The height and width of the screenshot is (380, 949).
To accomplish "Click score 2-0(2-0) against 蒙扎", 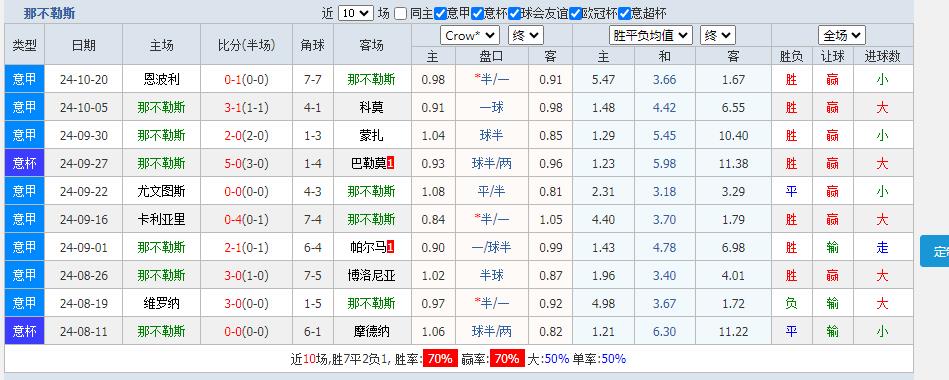I will click(246, 135).
